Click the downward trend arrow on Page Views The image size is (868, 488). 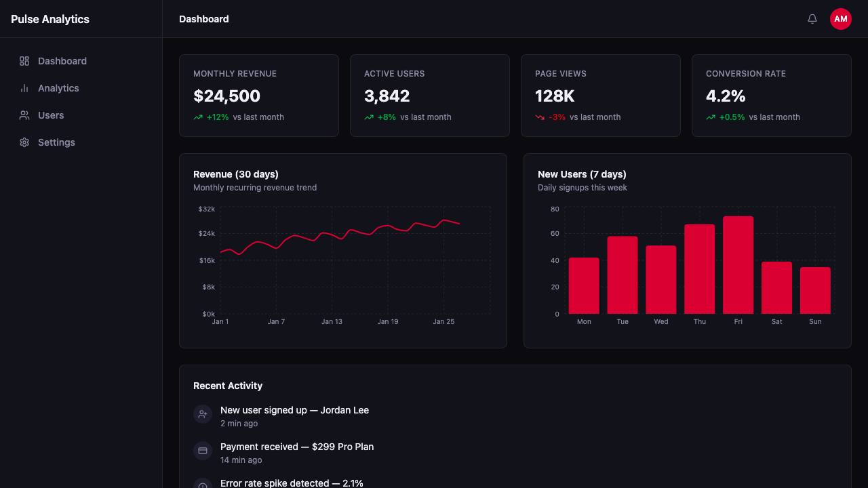point(540,117)
